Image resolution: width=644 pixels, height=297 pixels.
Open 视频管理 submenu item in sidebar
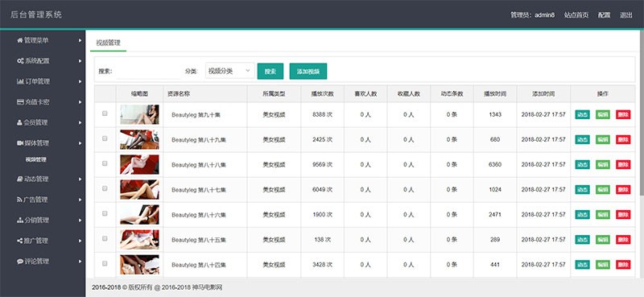[x=35, y=160]
